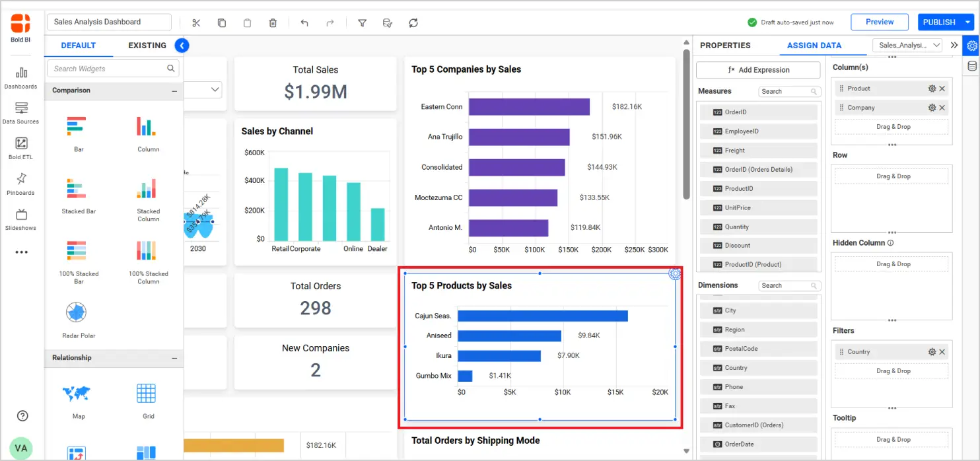Select the Map widget
The width and height of the screenshot is (980, 461).
[78, 402]
